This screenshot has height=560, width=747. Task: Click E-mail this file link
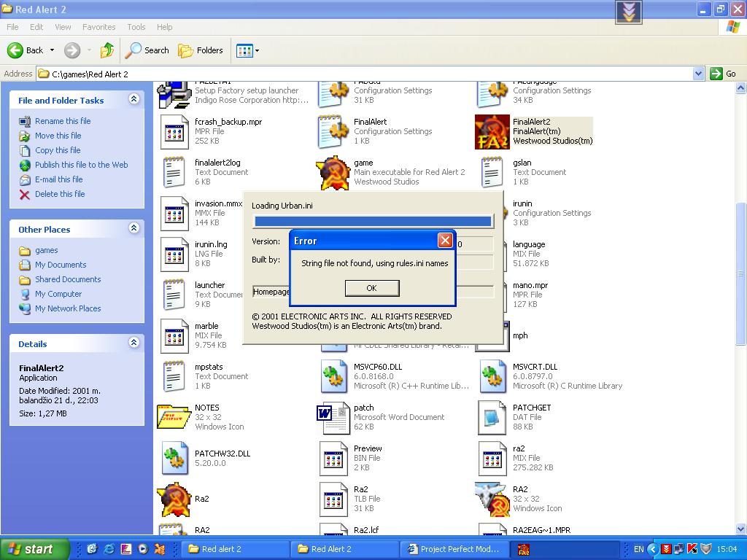(58, 179)
